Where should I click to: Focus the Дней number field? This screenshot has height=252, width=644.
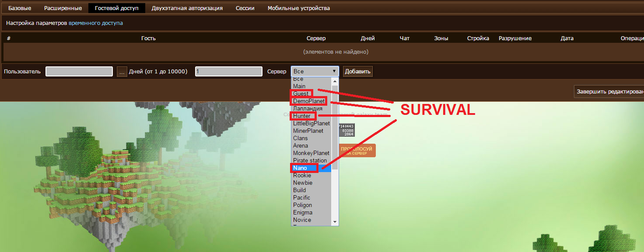click(229, 71)
